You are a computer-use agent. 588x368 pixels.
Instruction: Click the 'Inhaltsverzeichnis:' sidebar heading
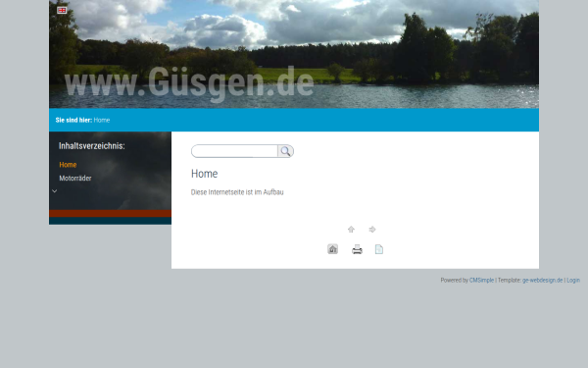[x=92, y=146]
